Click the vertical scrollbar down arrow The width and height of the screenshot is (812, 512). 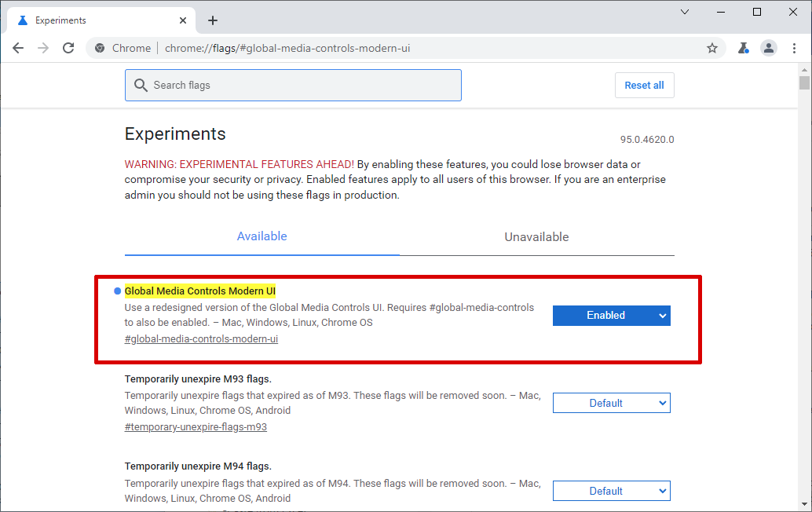click(804, 503)
